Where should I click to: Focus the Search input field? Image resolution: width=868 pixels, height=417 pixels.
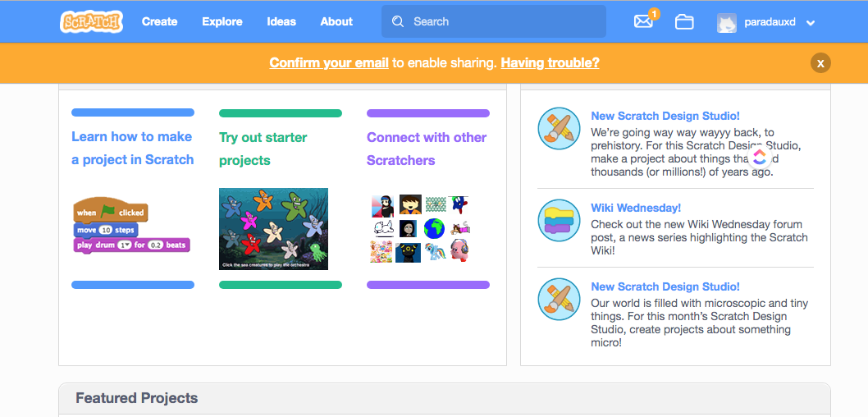click(494, 21)
